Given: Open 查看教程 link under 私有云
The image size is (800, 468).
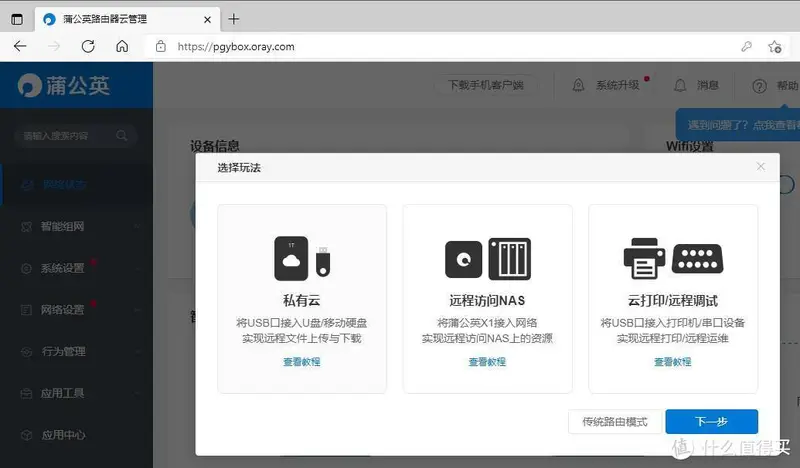Looking at the screenshot, I should (301, 362).
